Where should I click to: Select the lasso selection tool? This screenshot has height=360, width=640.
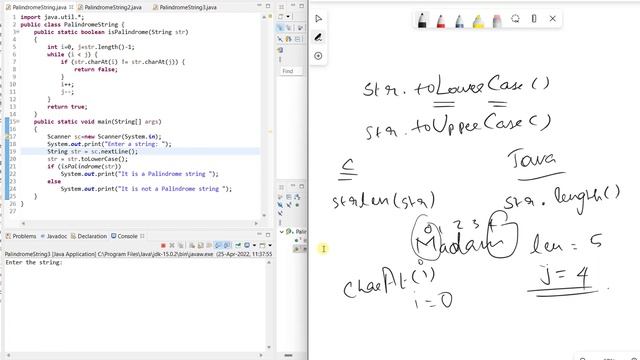tap(516, 19)
